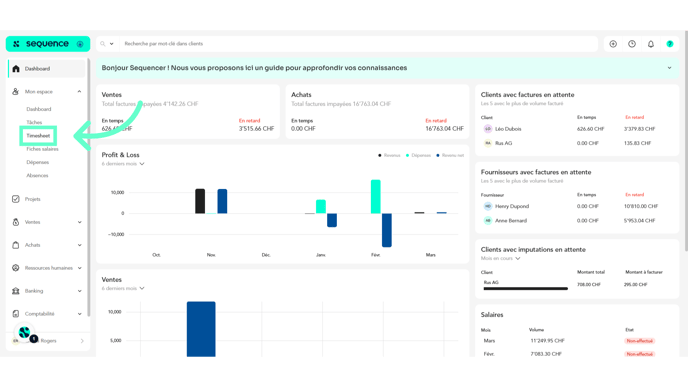Open Dépenses in the sidebar
This screenshot has height=387, width=688.
click(38, 162)
